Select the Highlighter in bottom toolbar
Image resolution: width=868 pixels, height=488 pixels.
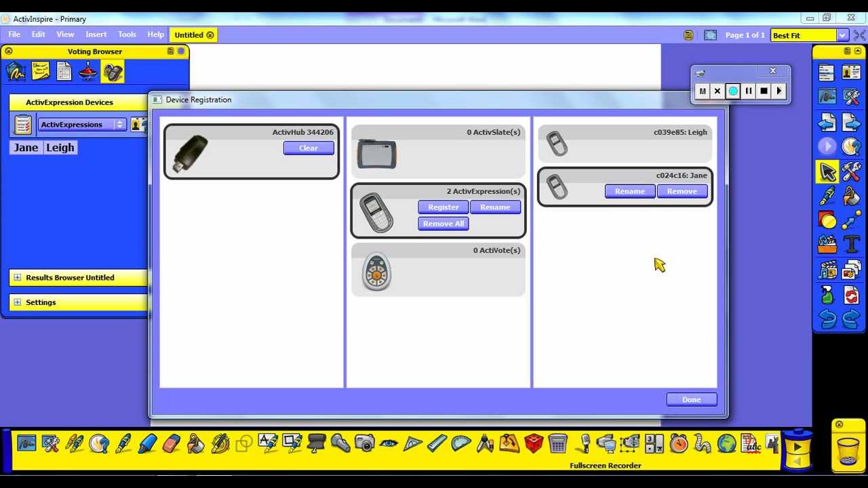coord(147,443)
